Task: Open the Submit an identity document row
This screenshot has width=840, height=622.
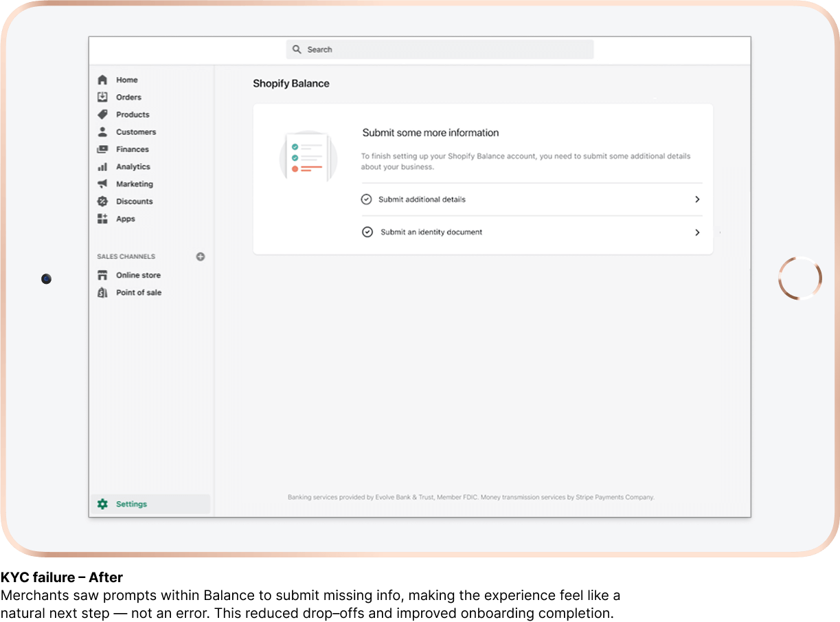Action: (x=532, y=232)
